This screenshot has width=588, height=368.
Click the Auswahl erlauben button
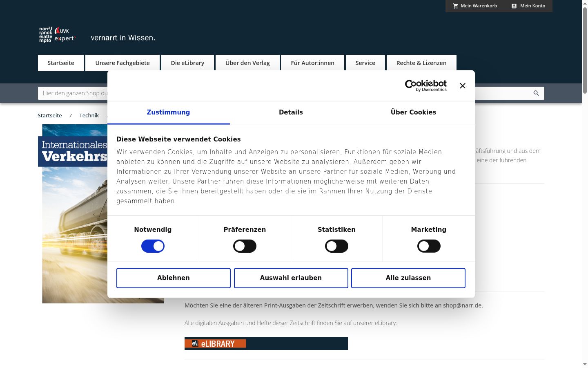click(x=291, y=278)
